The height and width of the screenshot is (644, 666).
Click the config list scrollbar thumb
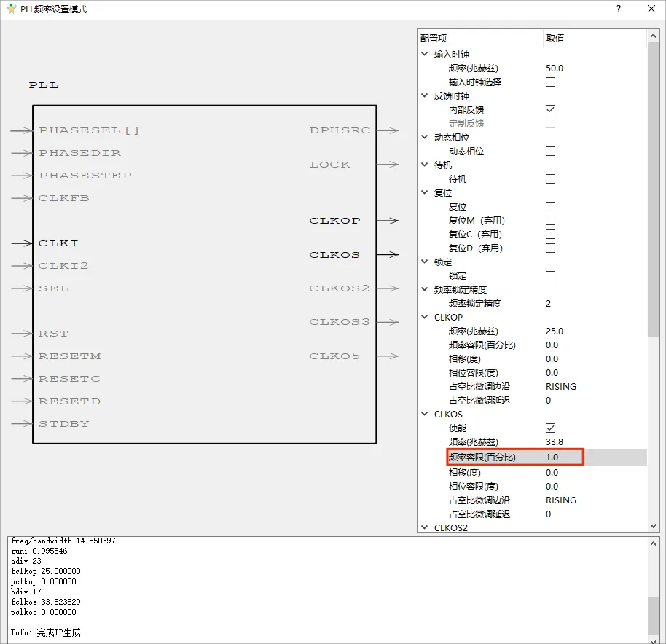click(654, 189)
